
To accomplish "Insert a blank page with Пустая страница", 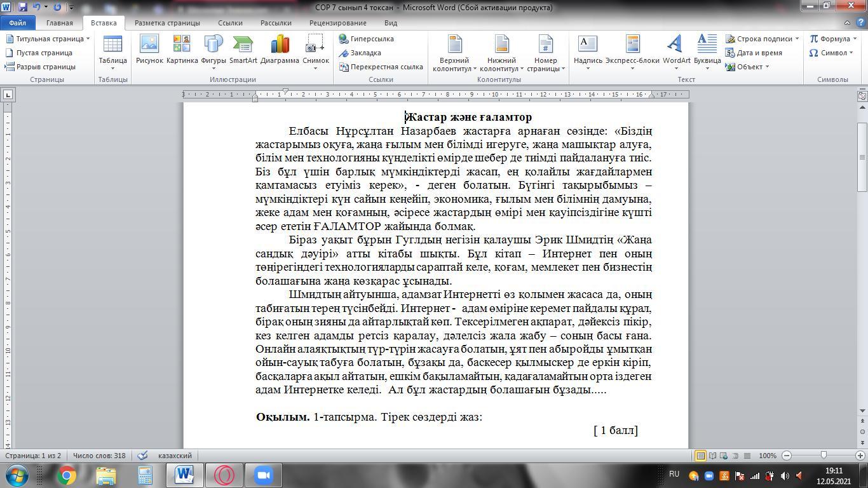I will (39, 53).
